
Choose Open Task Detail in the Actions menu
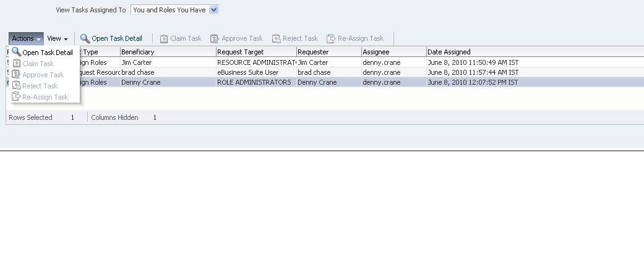45,53
